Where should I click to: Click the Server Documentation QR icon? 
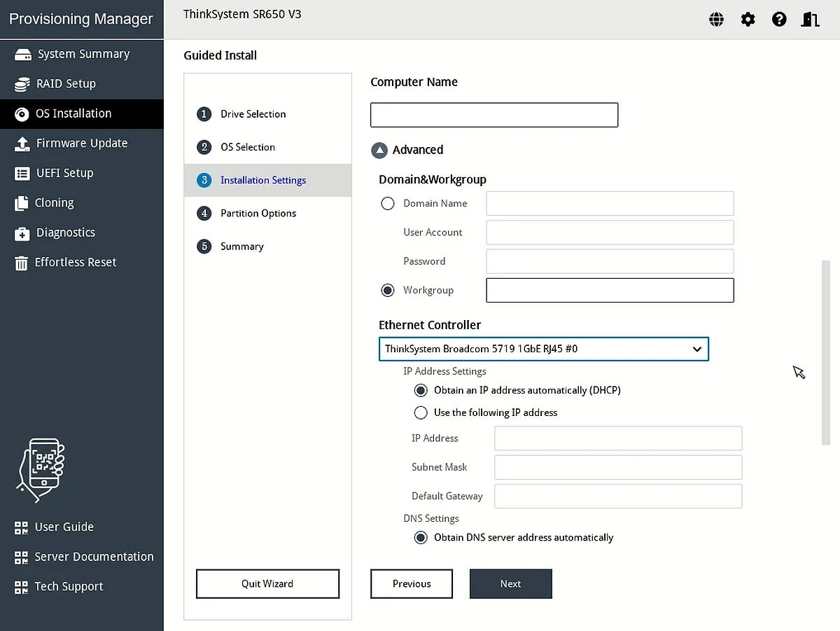point(21,557)
